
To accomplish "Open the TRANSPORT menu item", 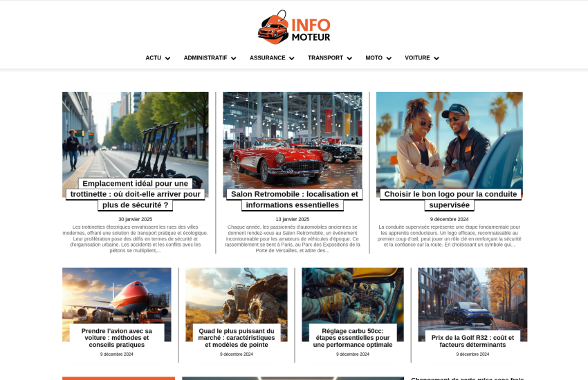I will click(x=325, y=58).
